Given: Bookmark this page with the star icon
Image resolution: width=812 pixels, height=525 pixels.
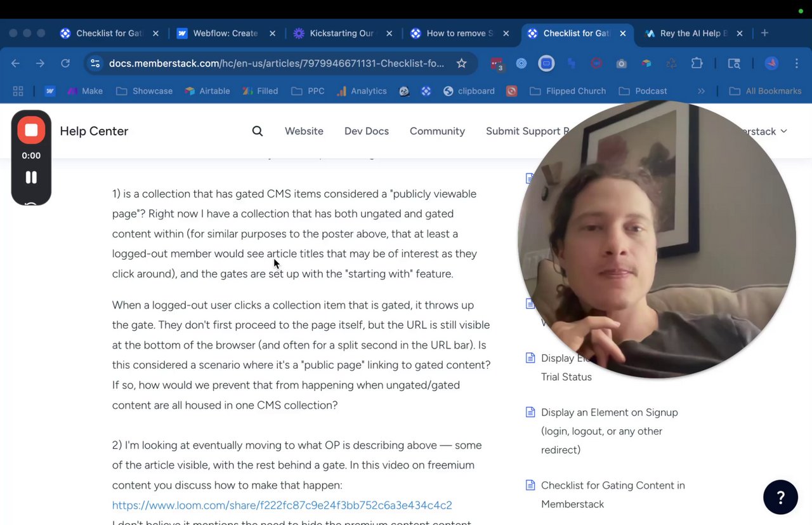Looking at the screenshot, I should [x=461, y=63].
